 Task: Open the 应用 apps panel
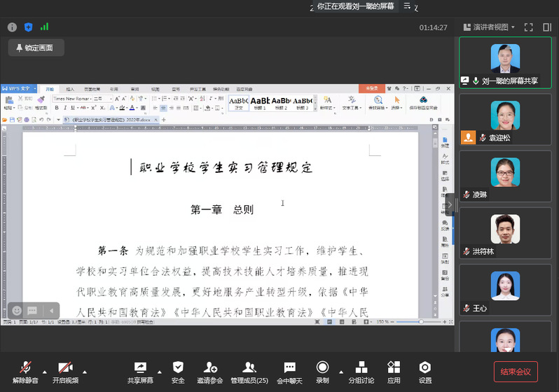click(394, 371)
